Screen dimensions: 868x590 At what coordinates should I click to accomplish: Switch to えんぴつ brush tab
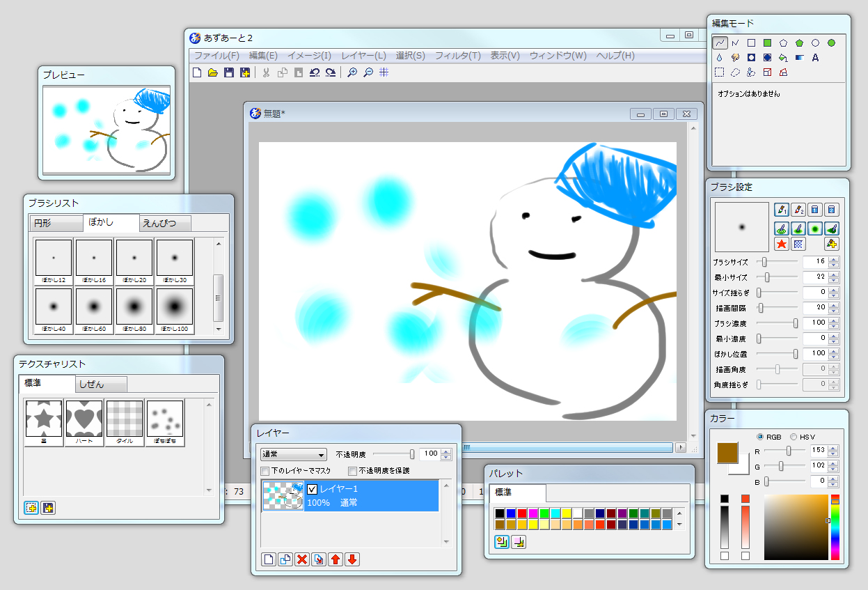tap(165, 224)
